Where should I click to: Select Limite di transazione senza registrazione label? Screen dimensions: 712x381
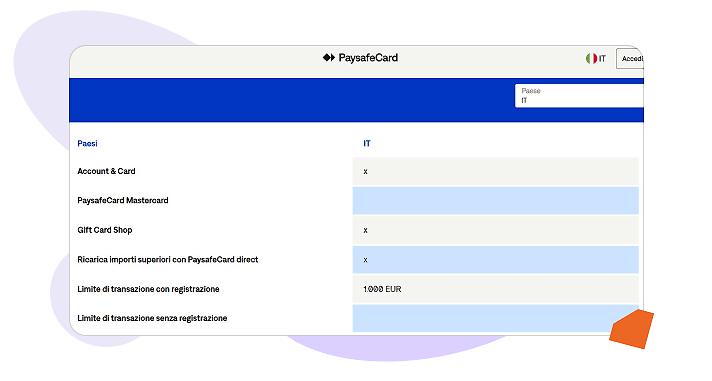pyautogui.click(x=152, y=318)
